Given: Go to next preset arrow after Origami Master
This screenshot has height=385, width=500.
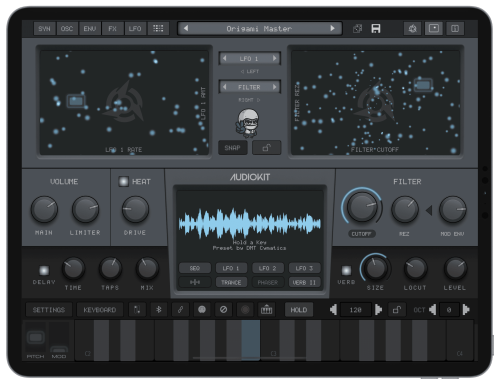Looking at the screenshot, I should click(x=332, y=29).
